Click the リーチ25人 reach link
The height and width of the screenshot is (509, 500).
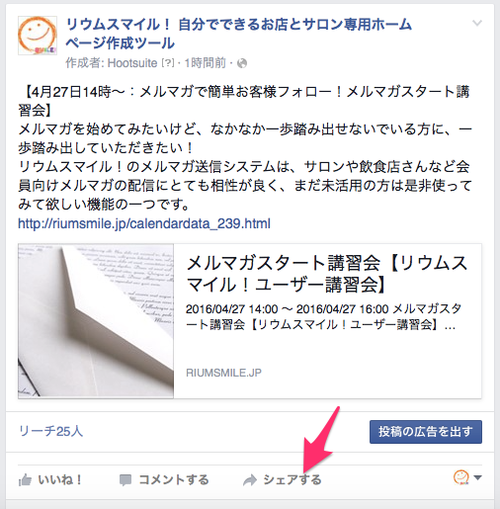tap(51, 431)
